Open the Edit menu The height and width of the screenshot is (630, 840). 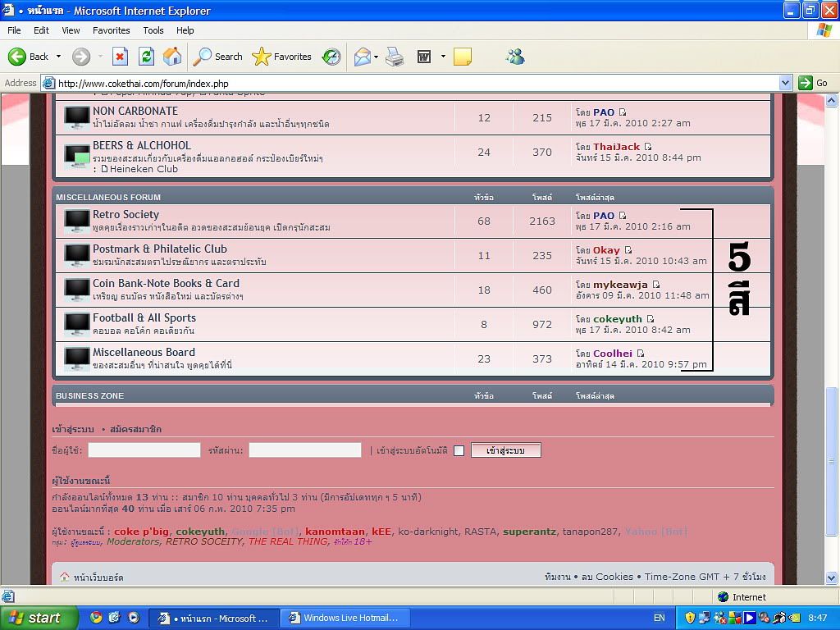(41, 30)
